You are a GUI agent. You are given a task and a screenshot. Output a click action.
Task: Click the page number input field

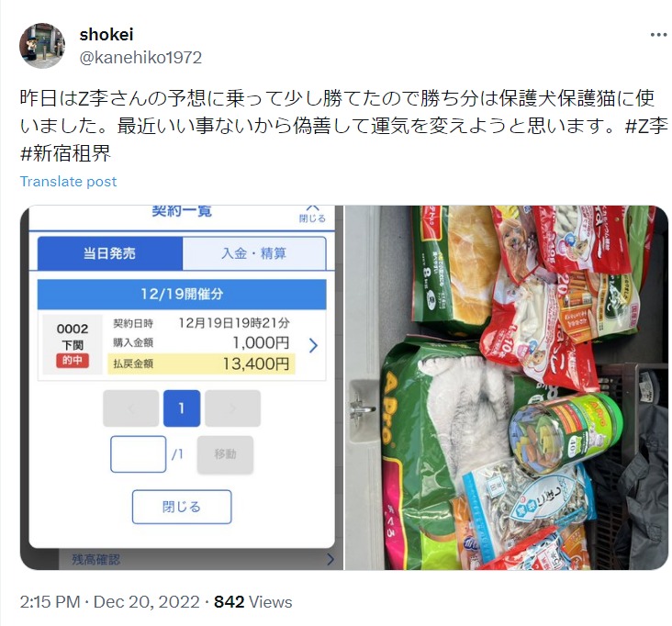click(138, 454)
